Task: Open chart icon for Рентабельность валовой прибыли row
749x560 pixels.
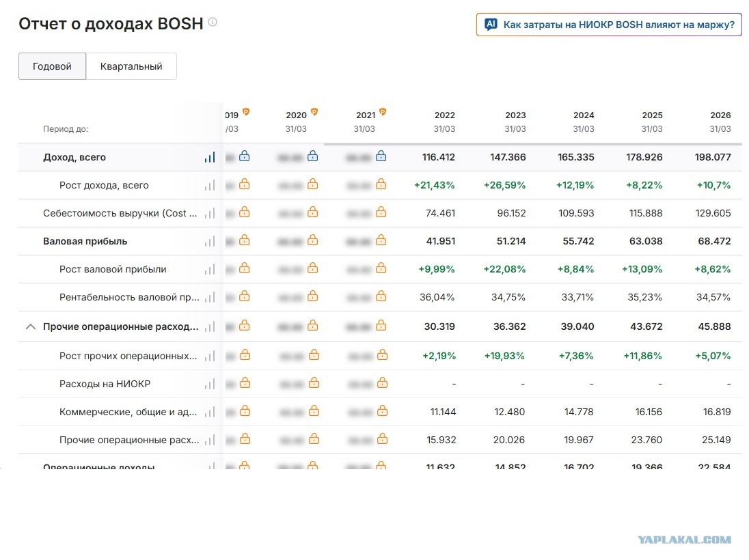Action: [210, 298]
